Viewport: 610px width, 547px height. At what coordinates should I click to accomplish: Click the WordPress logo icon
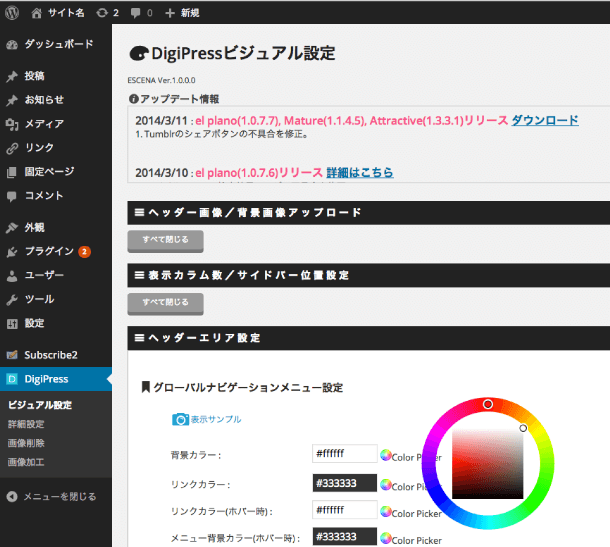[x=12, y=13]
